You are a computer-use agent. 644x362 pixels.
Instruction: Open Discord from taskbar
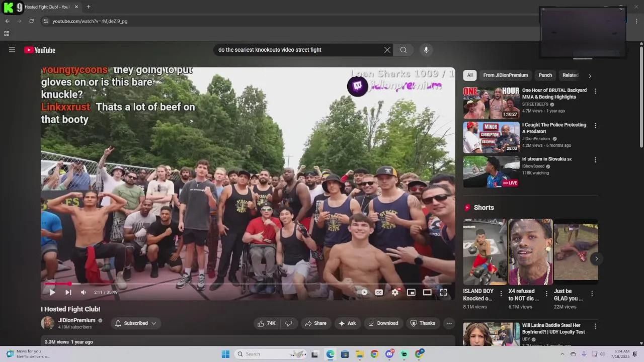point(389,354)
